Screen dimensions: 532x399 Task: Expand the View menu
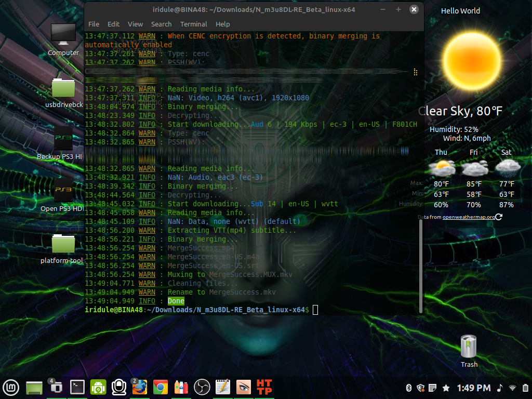tap(135, 24)
